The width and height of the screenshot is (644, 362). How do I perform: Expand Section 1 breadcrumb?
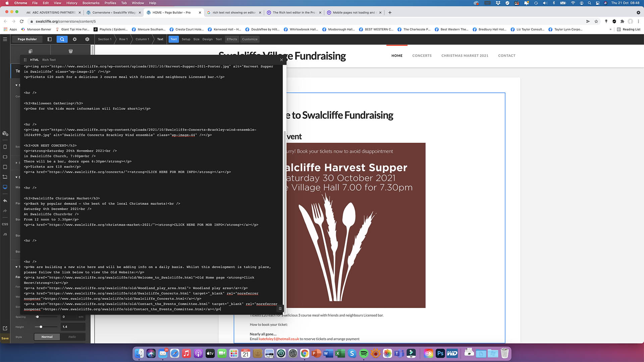(x=104, y=39)
